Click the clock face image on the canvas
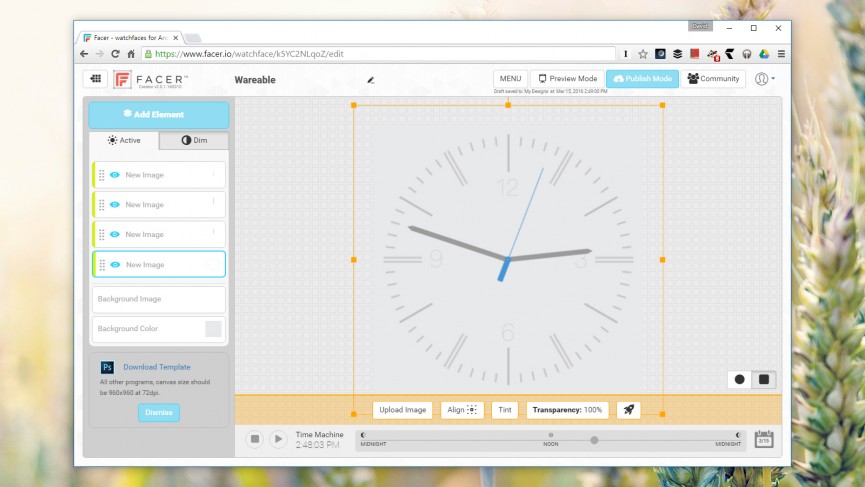 (x=508, y=259)
